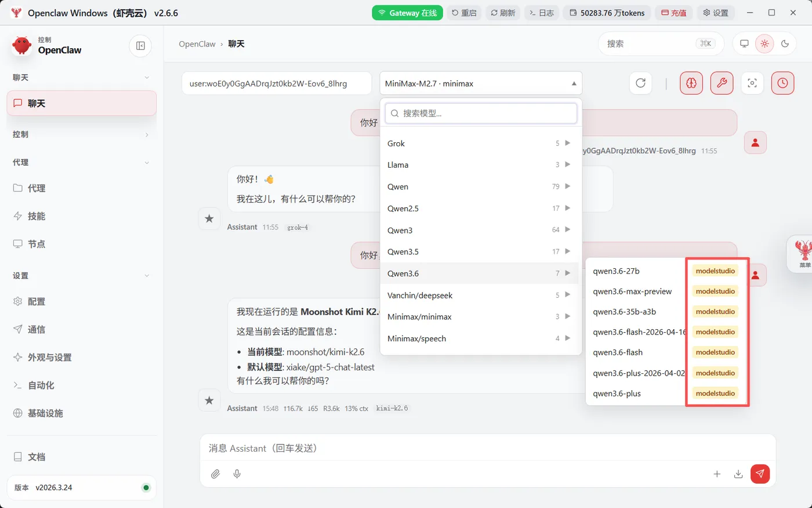Send message with red paper-plane button
Image resolution: width=812 pixels, height=508 pixels.
point(760,474)
